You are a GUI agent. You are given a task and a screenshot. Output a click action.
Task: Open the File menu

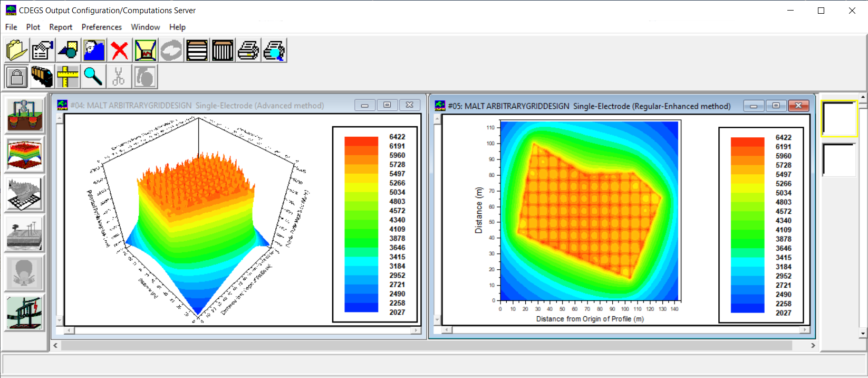pyautogui.click(x=11, y=27)
